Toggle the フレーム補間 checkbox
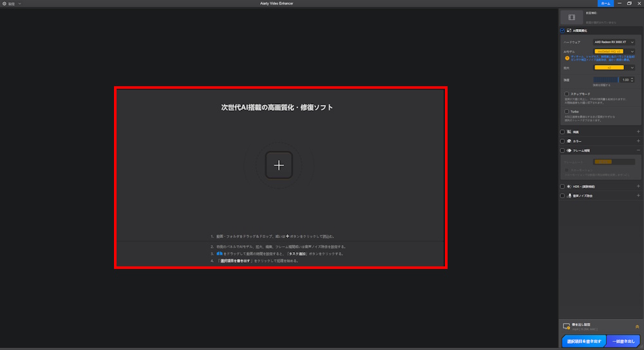Screen dimensions: 644x350 (562, 151)
